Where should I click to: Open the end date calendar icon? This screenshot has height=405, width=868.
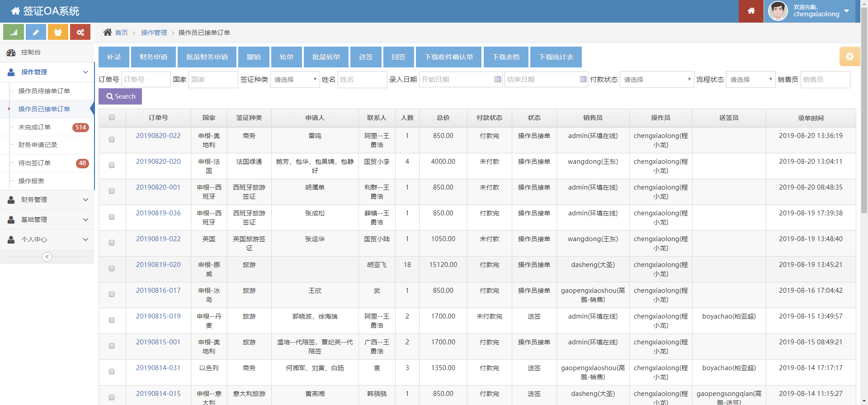583,79
